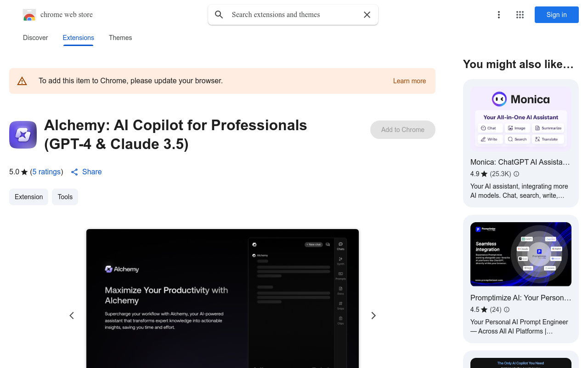Show next screenshot with right arrow
Screen dimensions: 588x368
click(373, 316)
